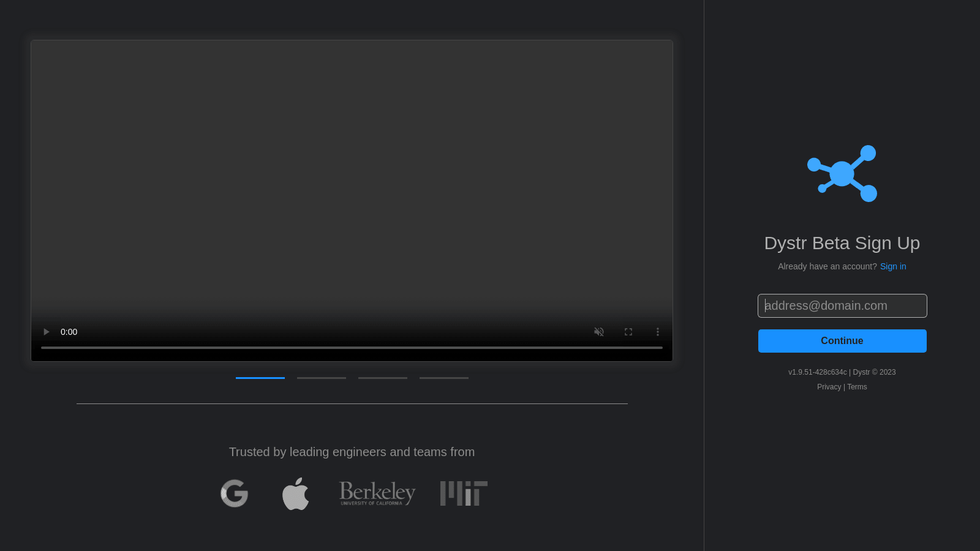Open the Sign in link
This screenshot has width=980, height=551.
point(893,266)
